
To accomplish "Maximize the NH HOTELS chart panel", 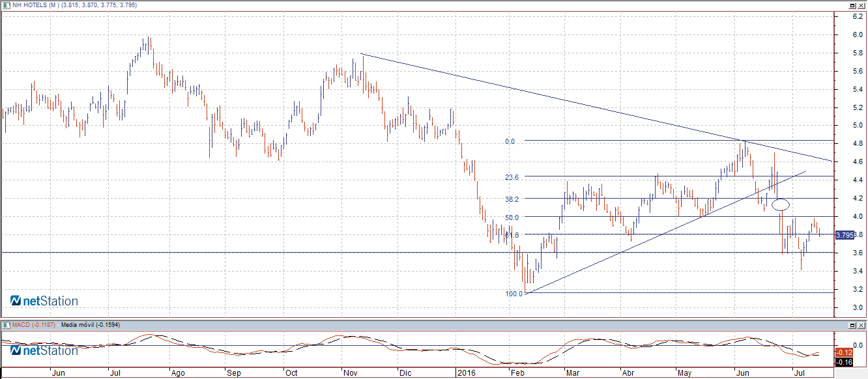I will pos(851,5).
